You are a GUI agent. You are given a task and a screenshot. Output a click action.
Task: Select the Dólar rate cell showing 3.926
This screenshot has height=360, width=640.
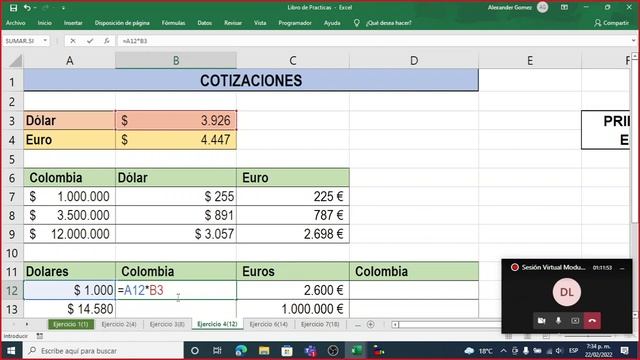pos(176,120)
